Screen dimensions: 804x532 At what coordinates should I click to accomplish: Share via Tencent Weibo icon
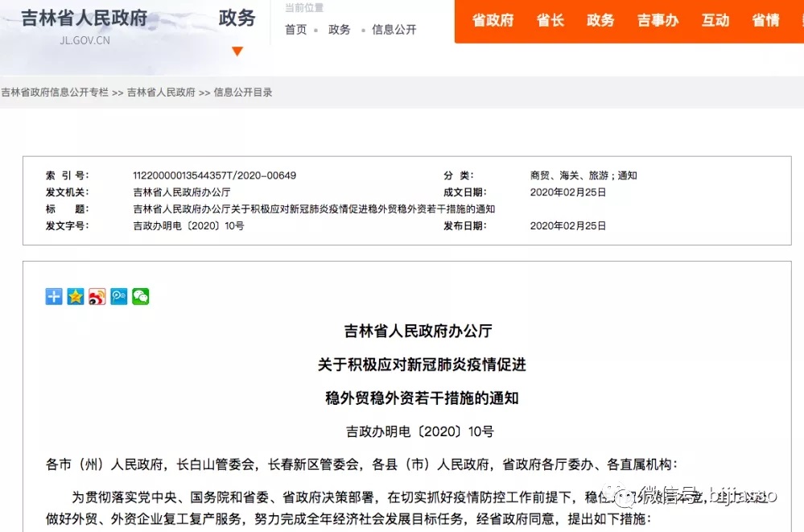119,296
